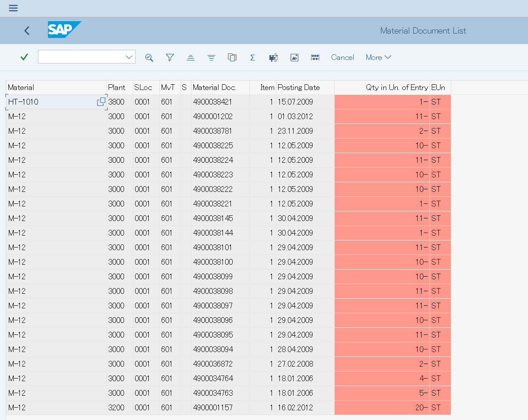Sort the list in descending order

click(x=211, y=57)
